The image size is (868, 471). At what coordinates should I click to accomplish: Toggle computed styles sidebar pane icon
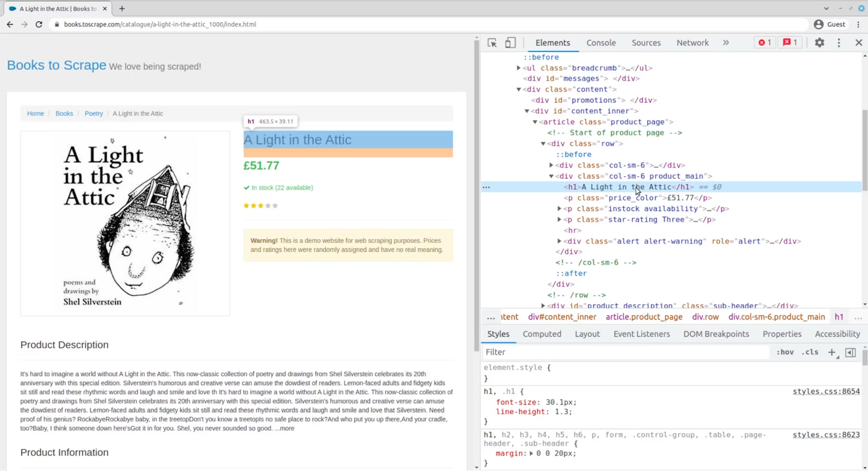click(x=850, y=352)
